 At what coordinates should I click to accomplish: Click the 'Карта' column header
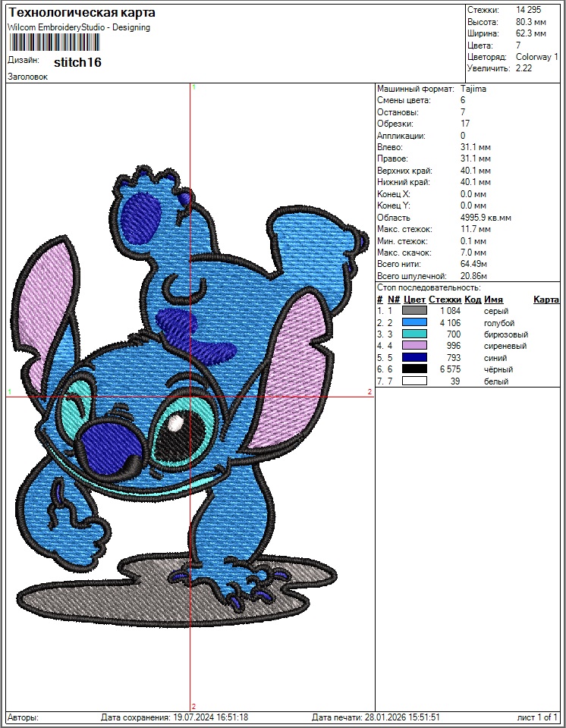pos(546,300)
